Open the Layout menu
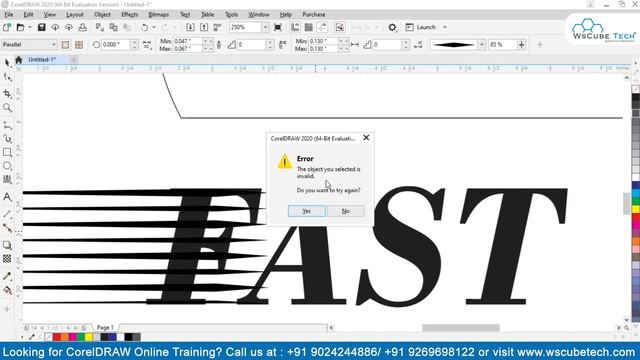 tap(75, 15)
